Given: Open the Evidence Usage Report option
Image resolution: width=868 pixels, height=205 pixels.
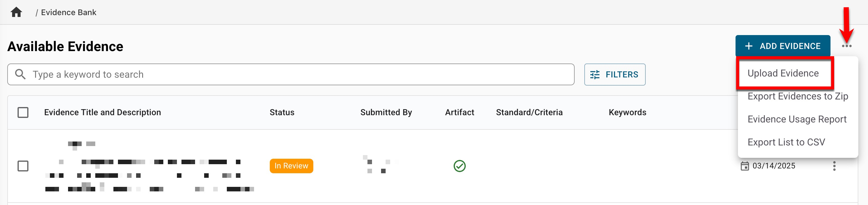Looking at the screenshot, I should click(797, 119).
